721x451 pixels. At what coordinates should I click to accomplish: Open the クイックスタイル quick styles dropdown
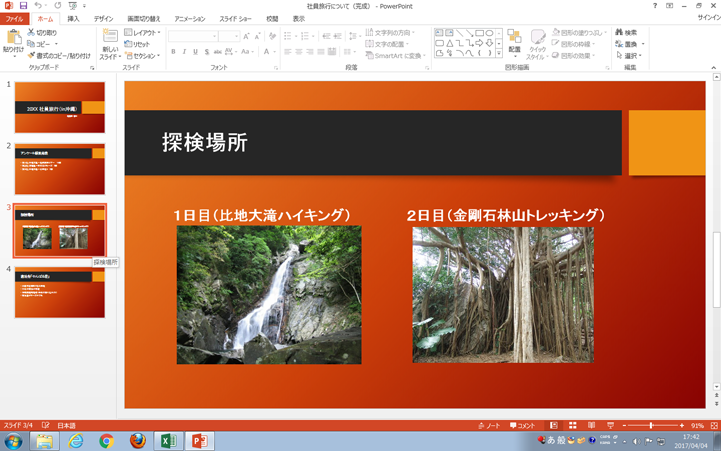point(537,45)
